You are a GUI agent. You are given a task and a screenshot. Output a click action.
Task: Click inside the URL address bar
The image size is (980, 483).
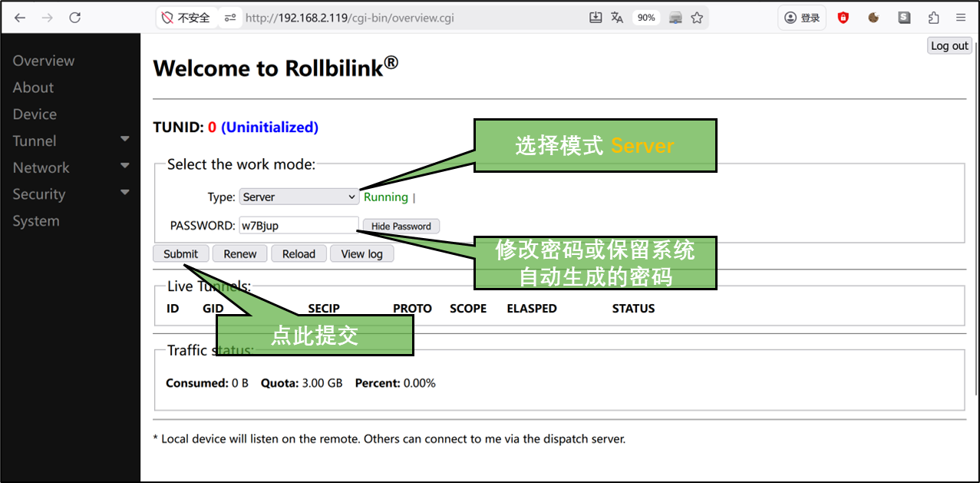[414, 18]
